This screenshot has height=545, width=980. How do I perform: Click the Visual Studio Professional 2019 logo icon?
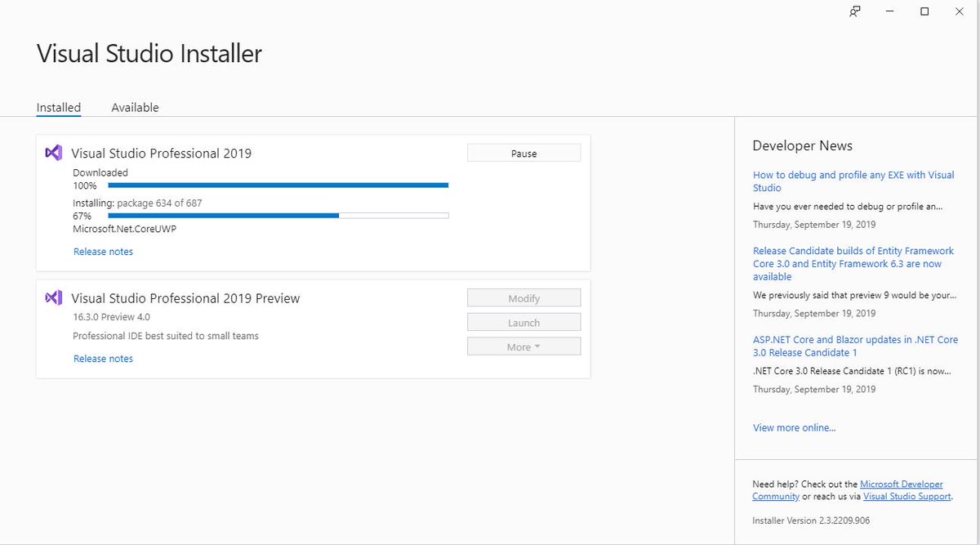click(54, 153)
